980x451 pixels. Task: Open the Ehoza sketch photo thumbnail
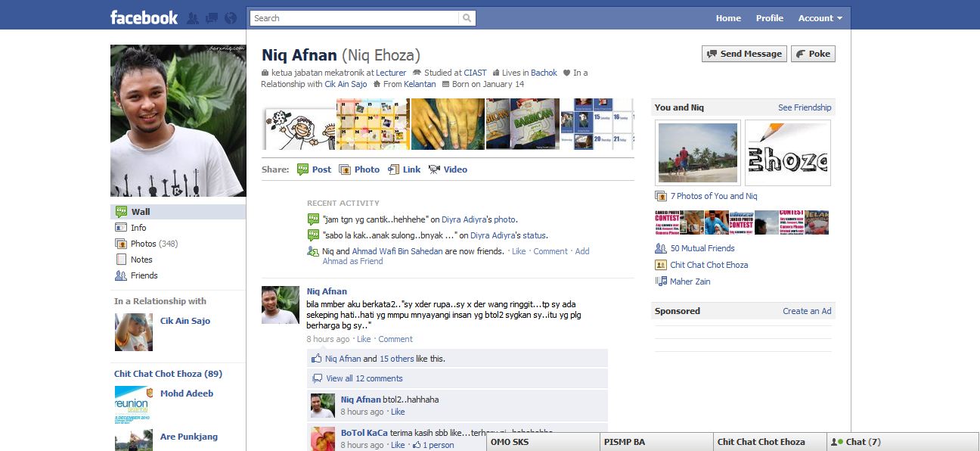[x=788, y=152]
